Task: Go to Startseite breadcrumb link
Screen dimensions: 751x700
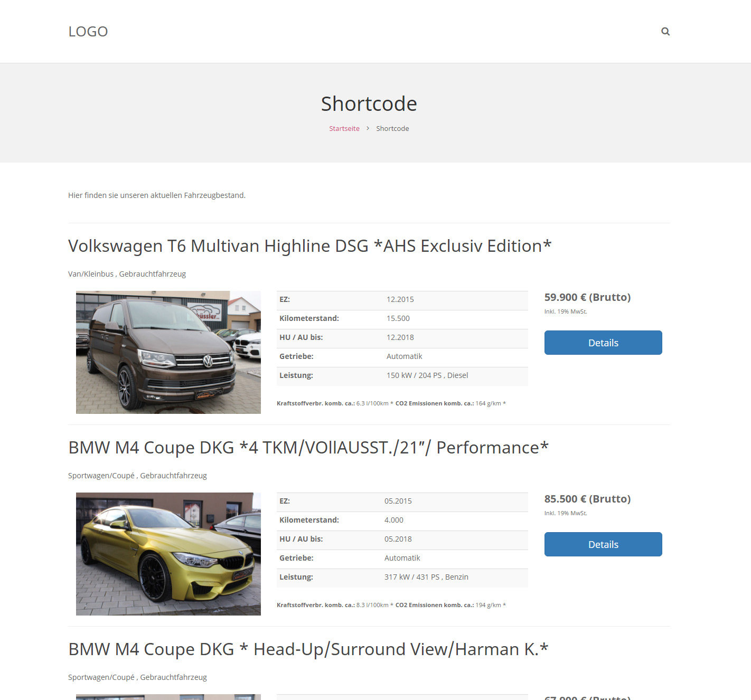Action: [344, 128]
